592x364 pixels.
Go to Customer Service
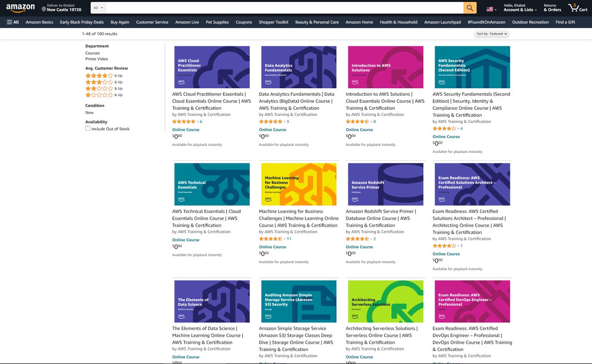(x=152, y=22)
